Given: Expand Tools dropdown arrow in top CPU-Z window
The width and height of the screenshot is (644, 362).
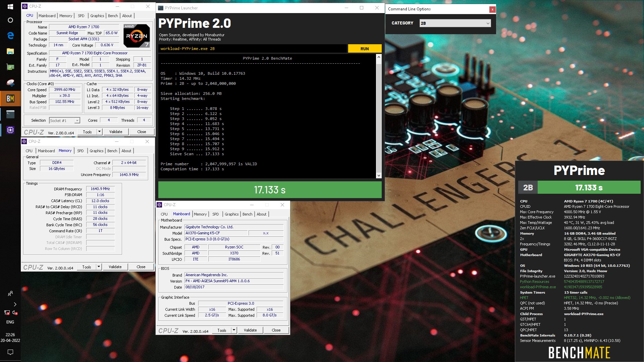Looking at the screenshot, I should (99, 132).
